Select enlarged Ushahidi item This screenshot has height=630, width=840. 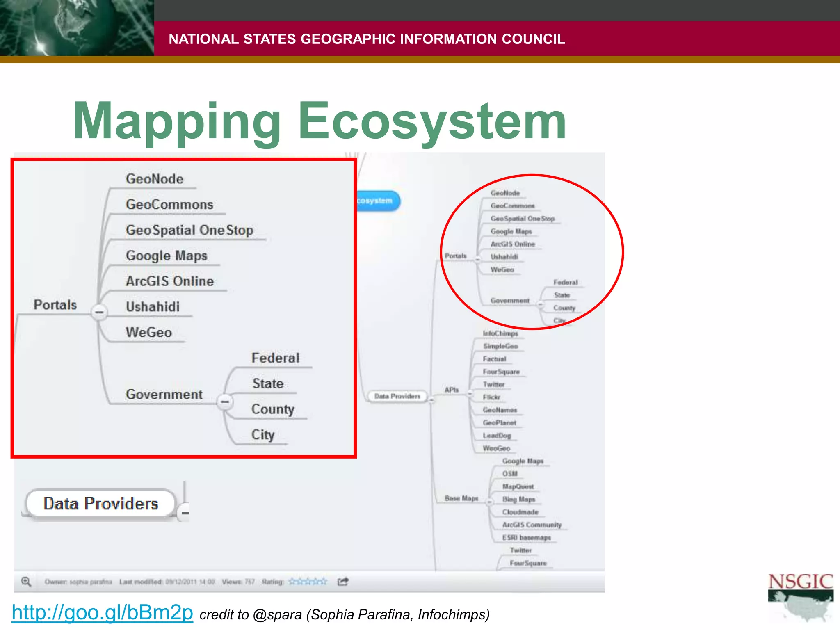[x=153, y=306]
